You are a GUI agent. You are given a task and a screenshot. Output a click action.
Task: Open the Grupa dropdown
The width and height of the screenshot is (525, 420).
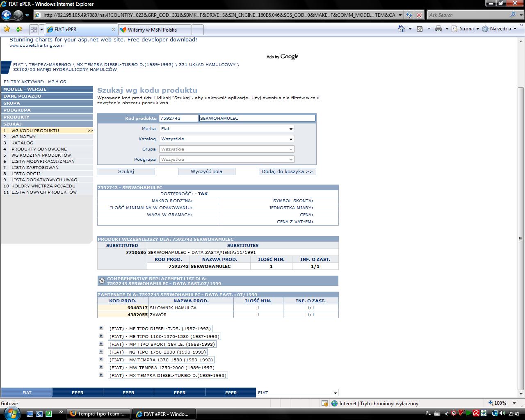(x=227, y=149)
